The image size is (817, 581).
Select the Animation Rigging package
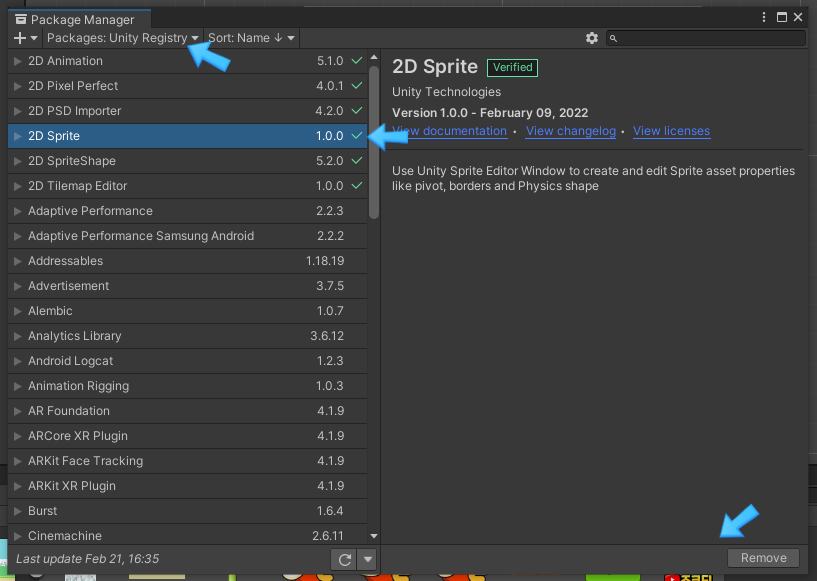pos(188,386)
